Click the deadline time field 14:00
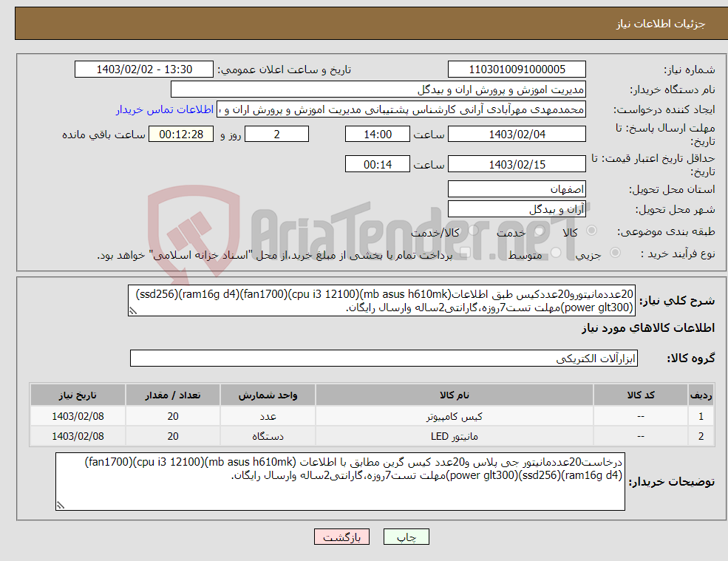728x561 pixels. 378,135
